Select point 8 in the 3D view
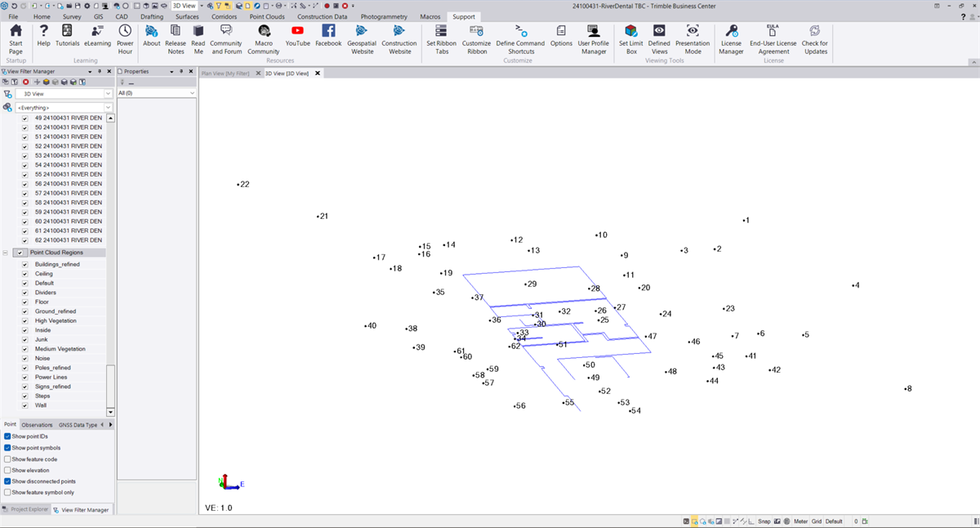Viewport: 980px width, 528px height. [908, 389]
